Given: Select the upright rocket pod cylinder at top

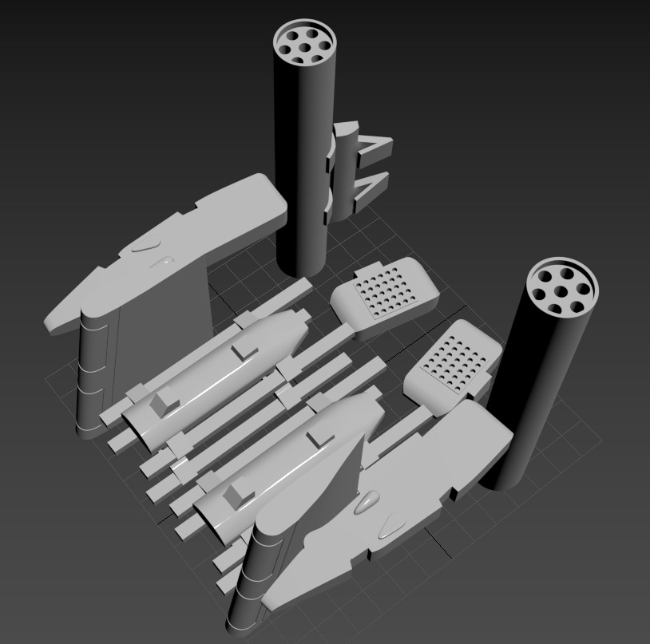Looking at the screenshot, I should [305, 149].
